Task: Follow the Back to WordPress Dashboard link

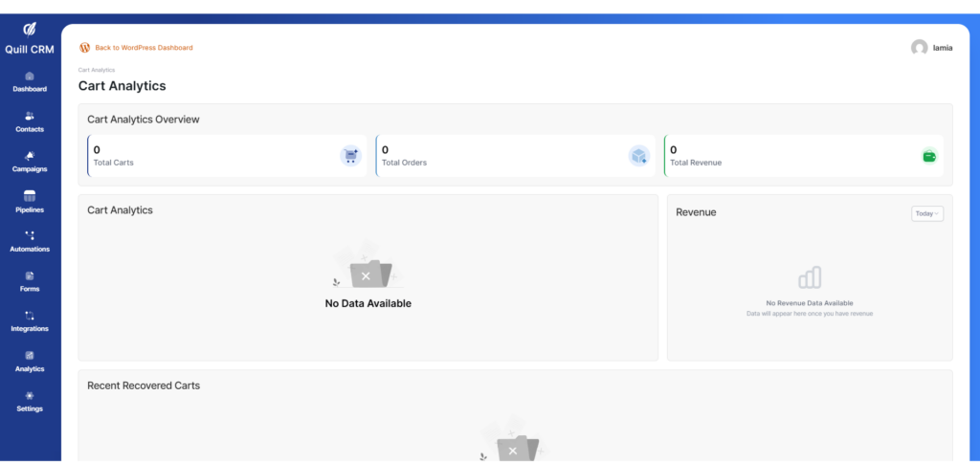Action: [144, 47]
